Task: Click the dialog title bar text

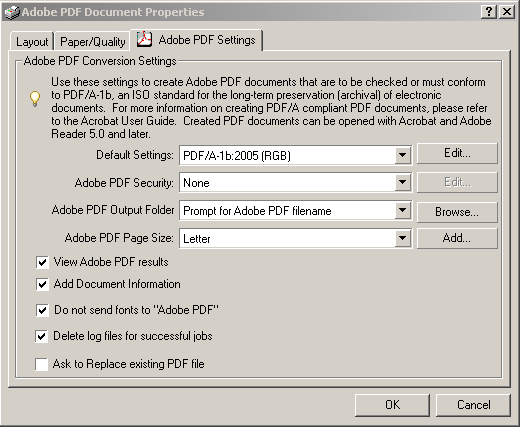Action: click(113, 12)
